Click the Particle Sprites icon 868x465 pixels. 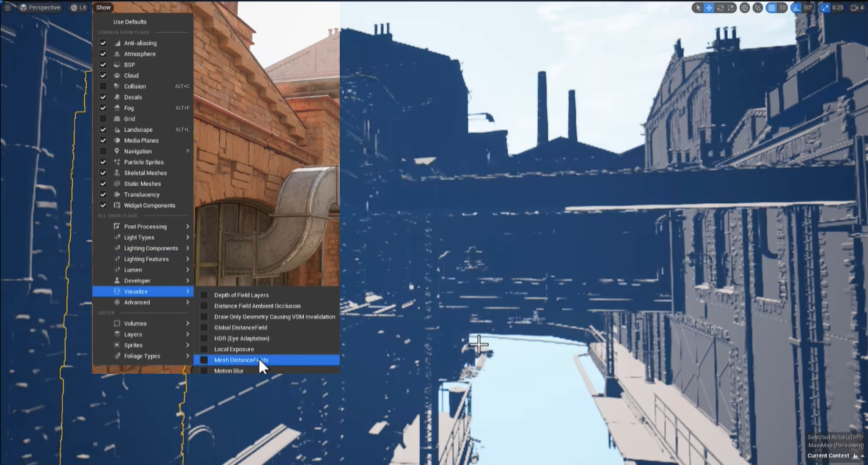tap(117, 162)
